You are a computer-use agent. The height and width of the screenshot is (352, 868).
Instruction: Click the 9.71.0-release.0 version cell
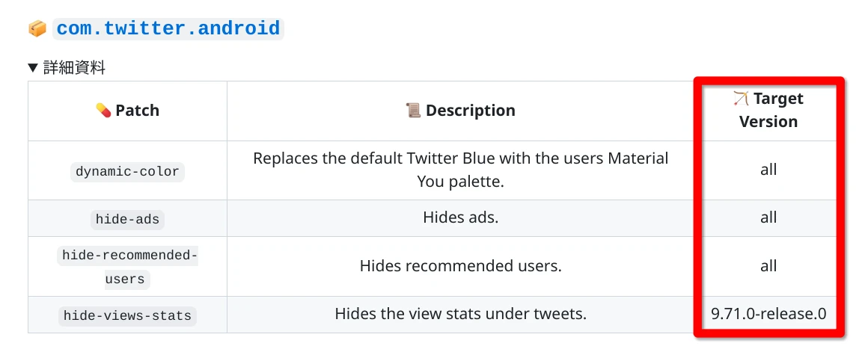click(768, 314)
